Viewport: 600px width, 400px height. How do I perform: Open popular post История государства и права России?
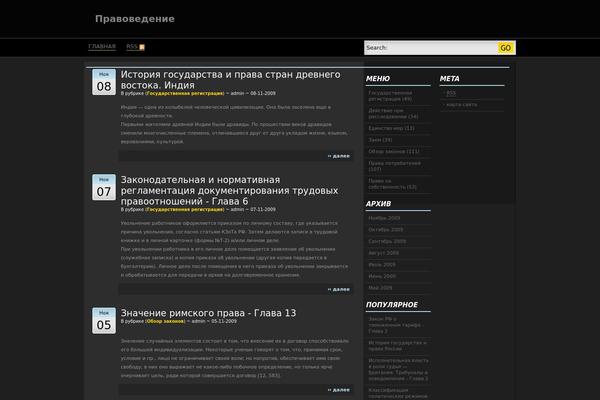(x=397, y=346)
